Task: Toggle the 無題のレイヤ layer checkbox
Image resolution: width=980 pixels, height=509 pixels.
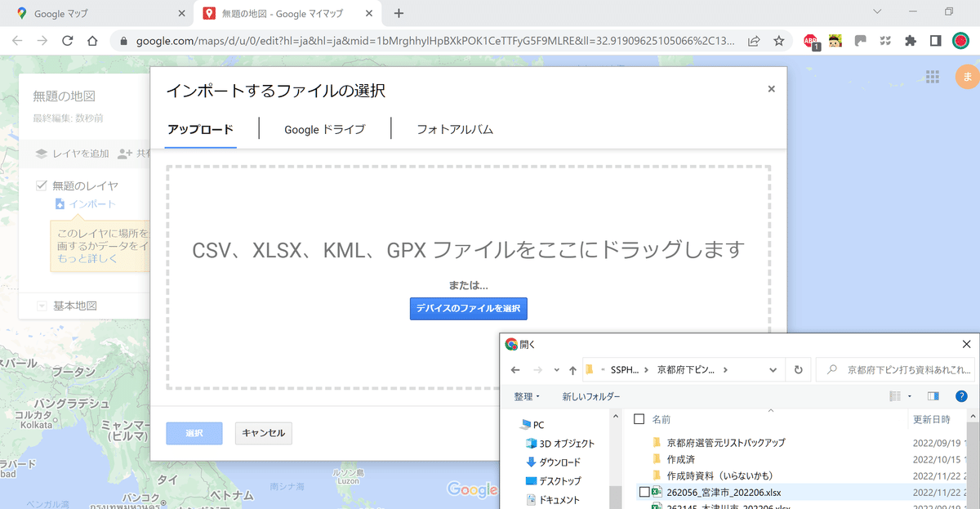Action: tap(41, 185)
